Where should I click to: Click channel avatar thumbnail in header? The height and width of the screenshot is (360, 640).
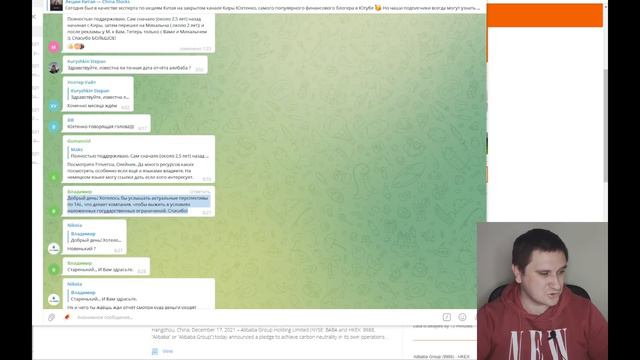(x=56, y=5)
